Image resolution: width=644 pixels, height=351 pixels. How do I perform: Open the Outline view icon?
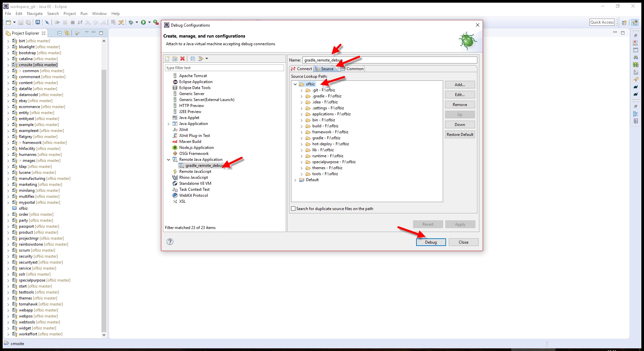[636, 114]
